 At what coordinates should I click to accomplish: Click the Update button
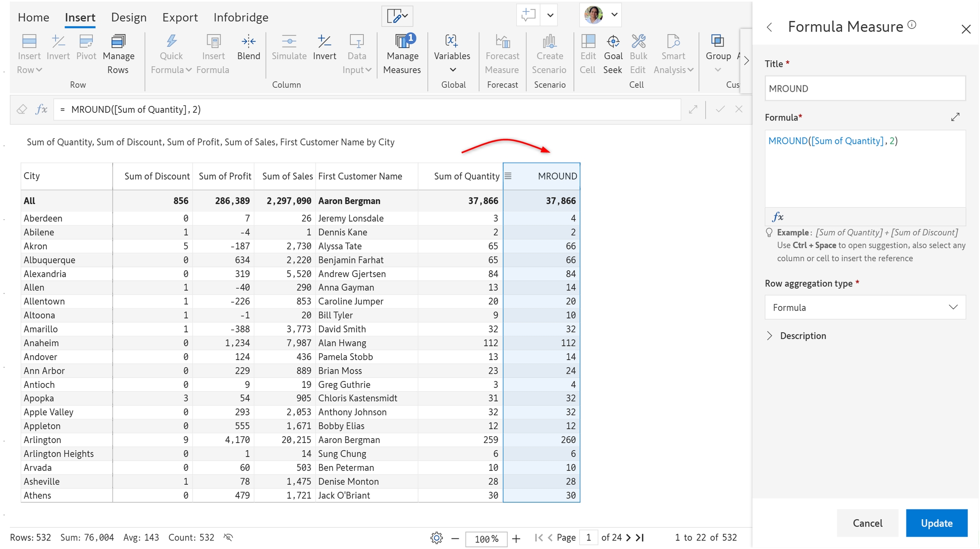[936, 523]
